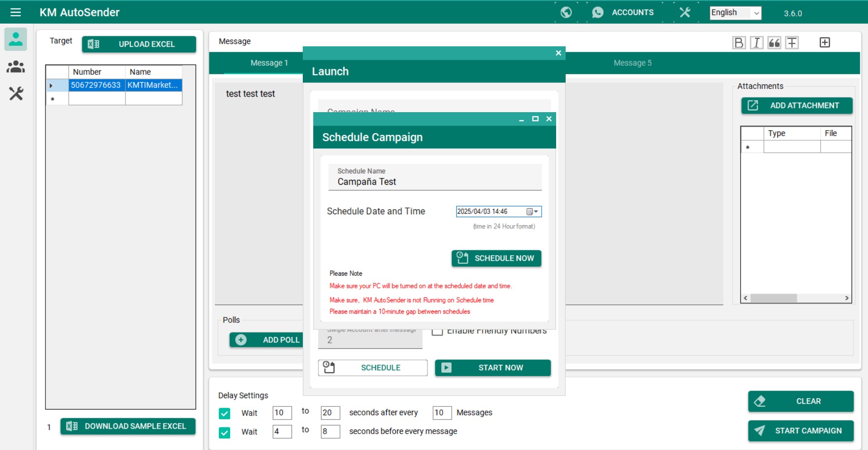Apply bold formatting to message
Viewport: 868px width, 450px height.
click(x=739, y=43)
